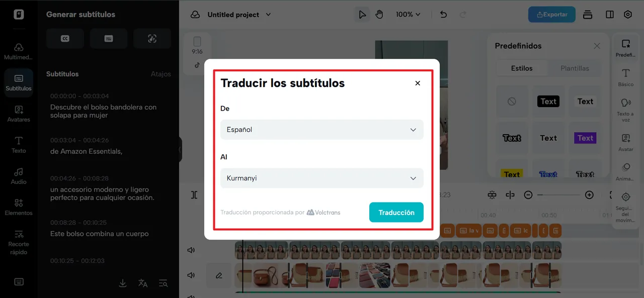Expand the source language Español dropdown
The image size is (644, 298).
(x=322, y=130)
